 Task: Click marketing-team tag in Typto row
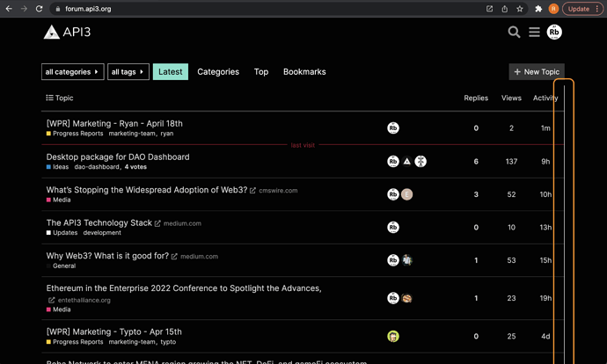pyautogui.click(x=132, y=342)
